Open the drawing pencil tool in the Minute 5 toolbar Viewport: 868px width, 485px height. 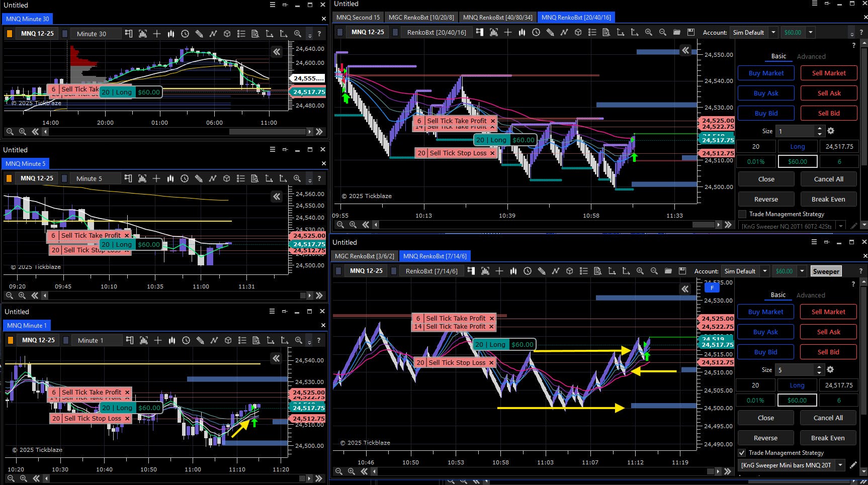coord(199,178)
